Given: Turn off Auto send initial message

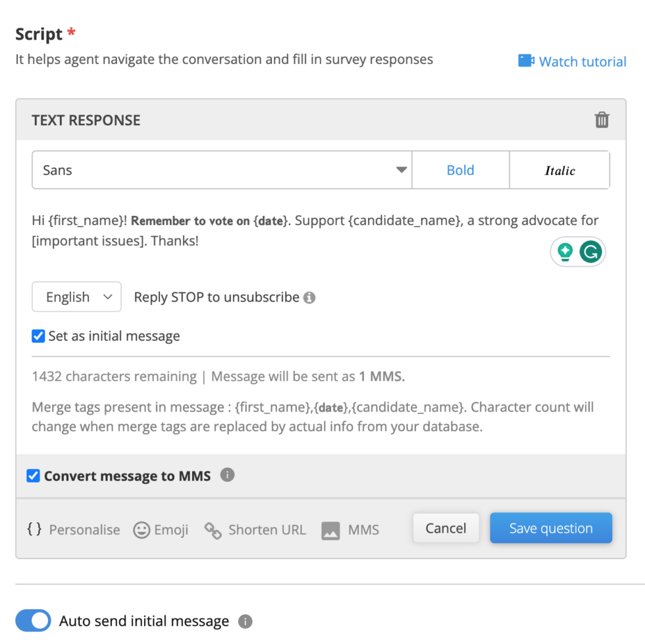Looking at the screenshot, I should click(33, 620).
